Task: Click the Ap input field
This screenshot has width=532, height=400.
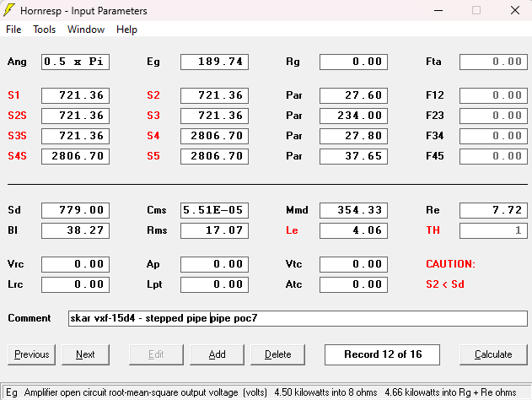Action: (x=214, y=264)
